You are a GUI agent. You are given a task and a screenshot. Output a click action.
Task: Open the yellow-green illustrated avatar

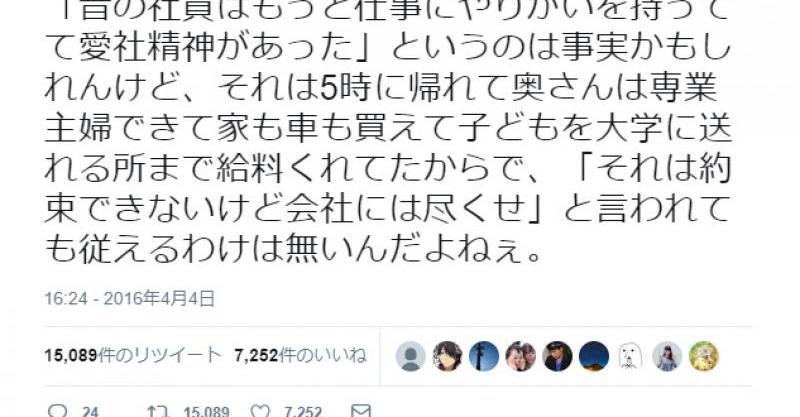[704, 356]
